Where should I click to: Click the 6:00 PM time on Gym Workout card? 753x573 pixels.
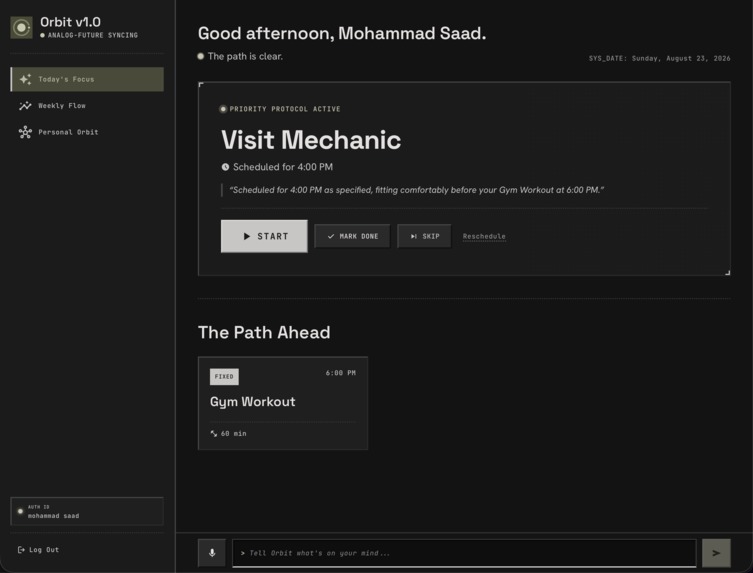point(340,373)
